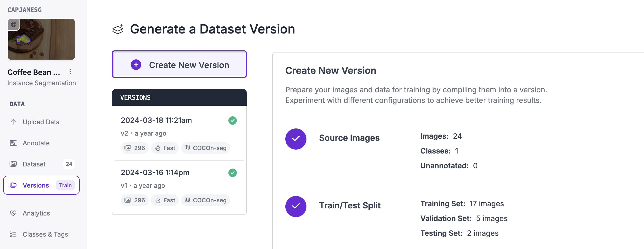Expand the Train/Test Split step
This screenshot has width=644, height=249.
point(350,205)
